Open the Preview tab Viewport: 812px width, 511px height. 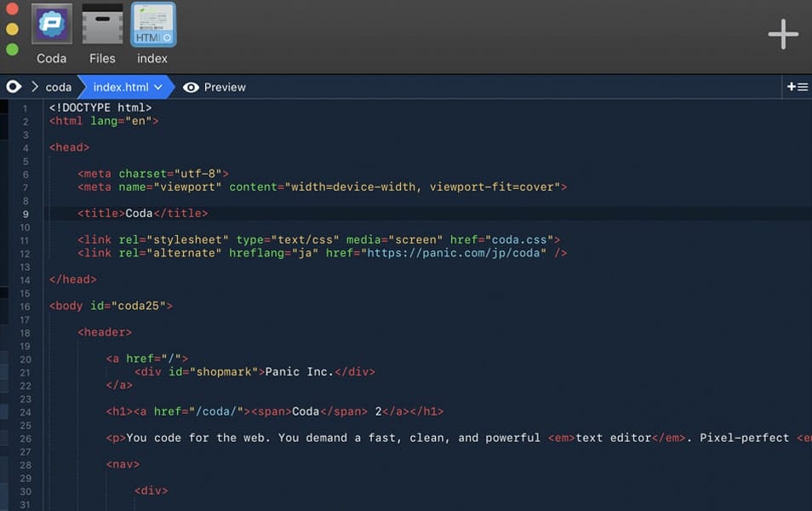225,87
